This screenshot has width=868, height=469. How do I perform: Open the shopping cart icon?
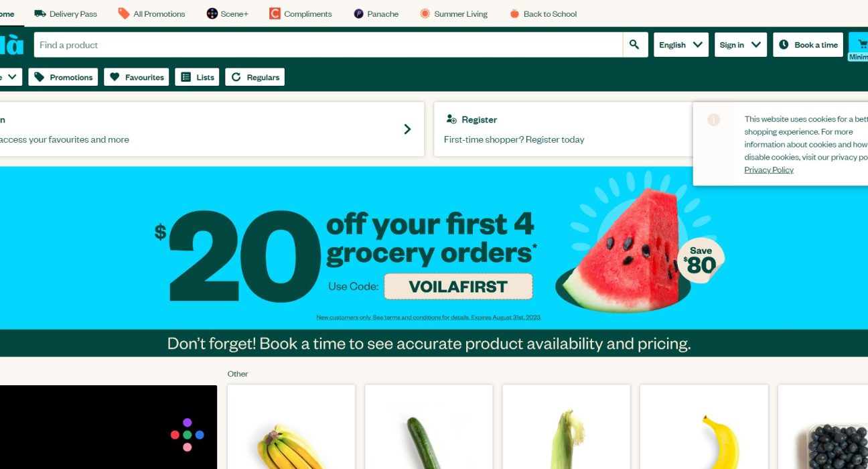861,44
